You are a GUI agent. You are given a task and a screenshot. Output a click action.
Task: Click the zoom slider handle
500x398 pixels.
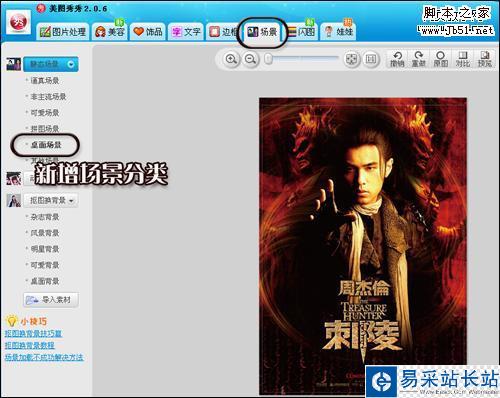[x=268, y=59]
